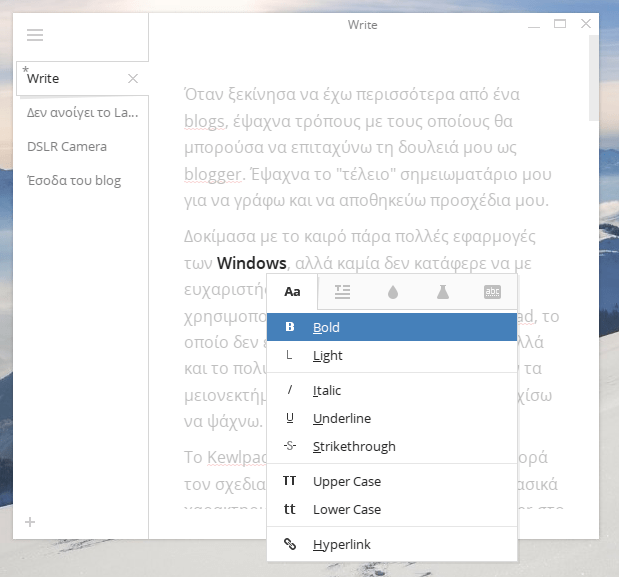
Task: Open the 'Δεν ανοίγει το La...' note
Action: (x=82, y=113)
